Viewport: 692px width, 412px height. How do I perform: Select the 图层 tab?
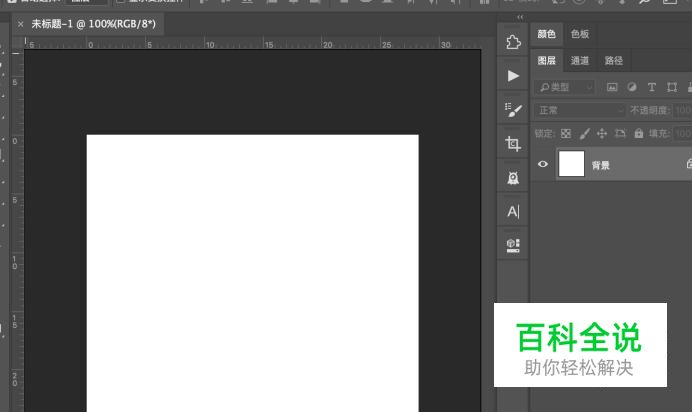pyautogui.click(x=546, y=60)
